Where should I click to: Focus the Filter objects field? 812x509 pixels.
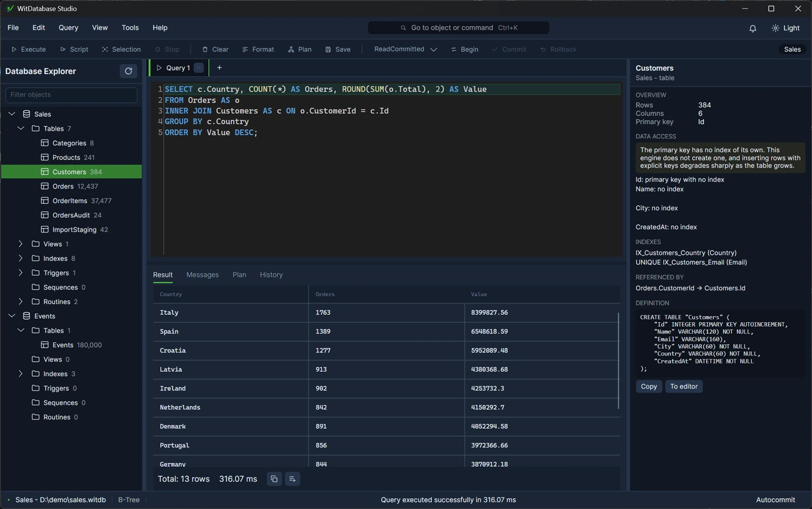click(x=71, y=95)
